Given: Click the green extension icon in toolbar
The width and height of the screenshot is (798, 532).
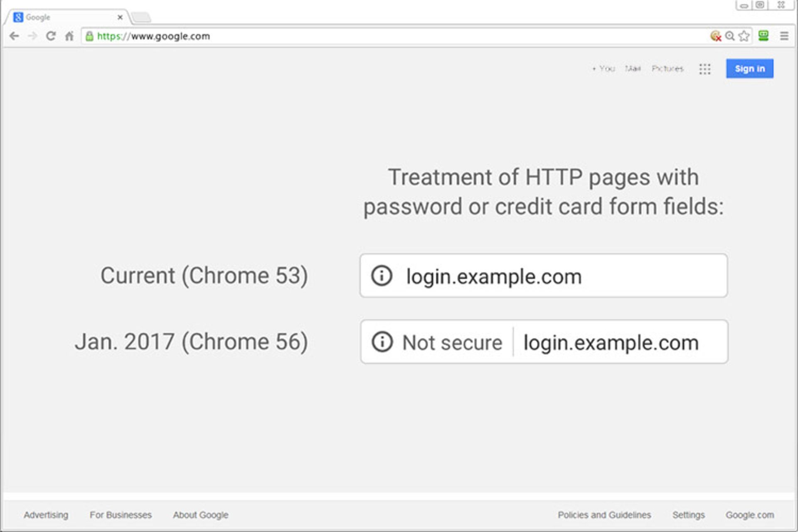Looking at the screenshot, I should [764, 36].
